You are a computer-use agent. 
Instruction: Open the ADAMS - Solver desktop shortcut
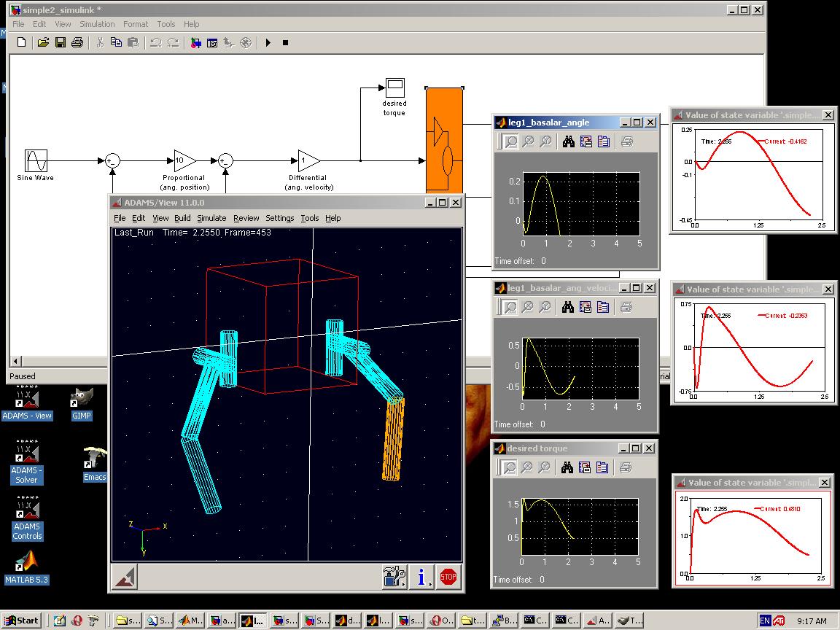(27, 462)
